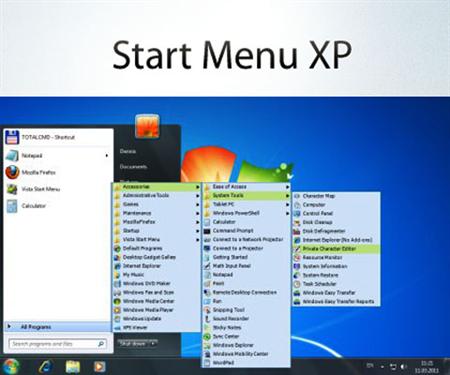
Task: Open Default Programs
Action: [x=157, y=248]
